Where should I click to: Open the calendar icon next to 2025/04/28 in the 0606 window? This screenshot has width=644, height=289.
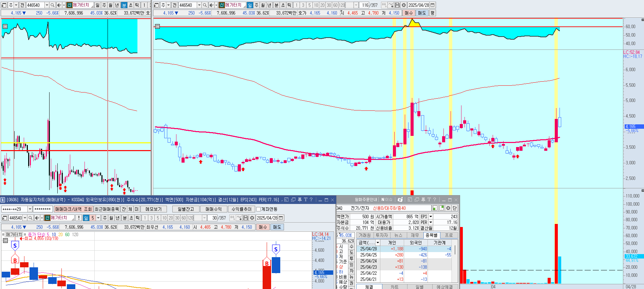click(281, 218)
